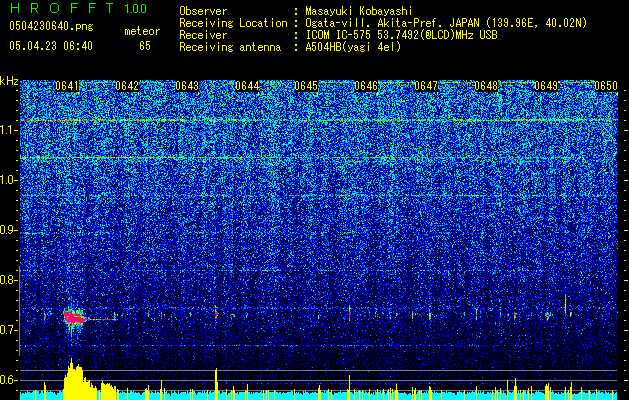This screenshot has height=400, width=629.
Task: Click the large red meteor echo blob
Action: [x=74, y=317]
